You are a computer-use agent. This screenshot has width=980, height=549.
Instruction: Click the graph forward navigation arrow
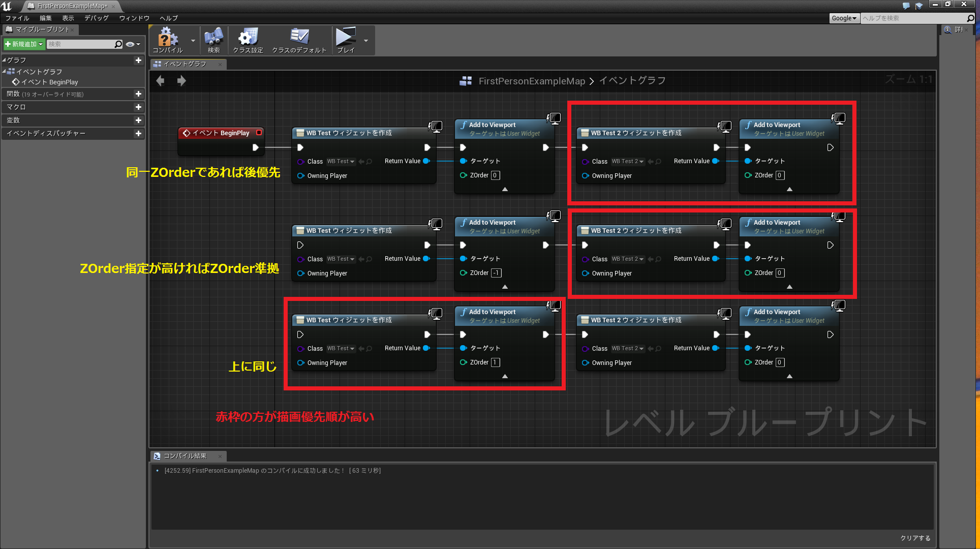(181, 81)
